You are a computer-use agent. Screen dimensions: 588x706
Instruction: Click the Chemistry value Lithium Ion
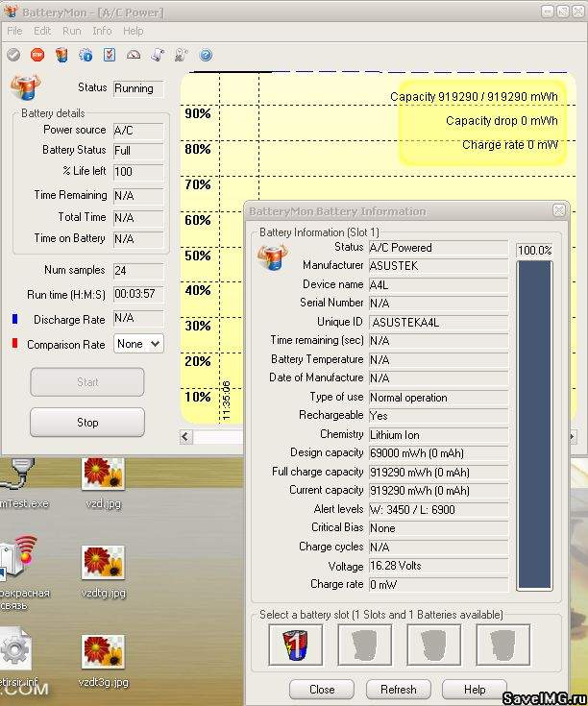438,435
